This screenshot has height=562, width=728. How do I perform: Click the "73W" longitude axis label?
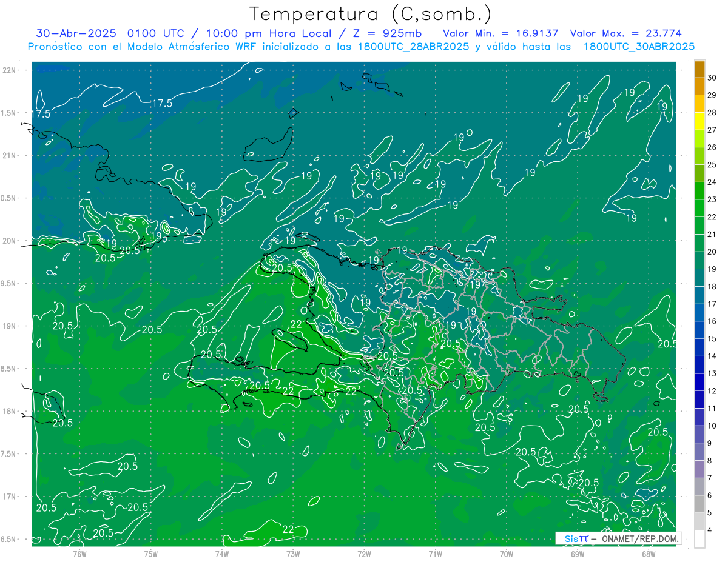coord(293,554)
